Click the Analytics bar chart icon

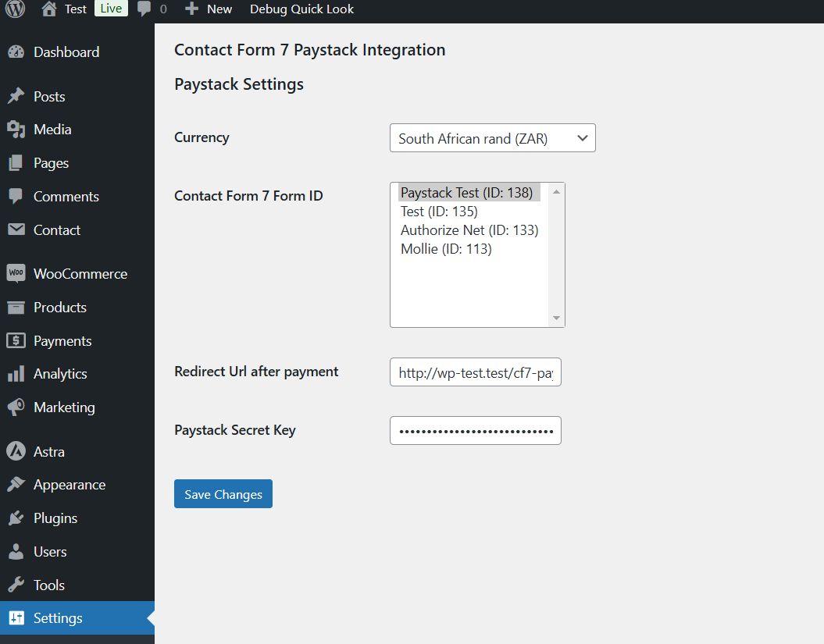coord(16,374)
